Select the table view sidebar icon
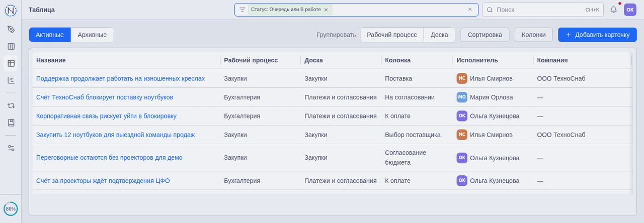 11,63
